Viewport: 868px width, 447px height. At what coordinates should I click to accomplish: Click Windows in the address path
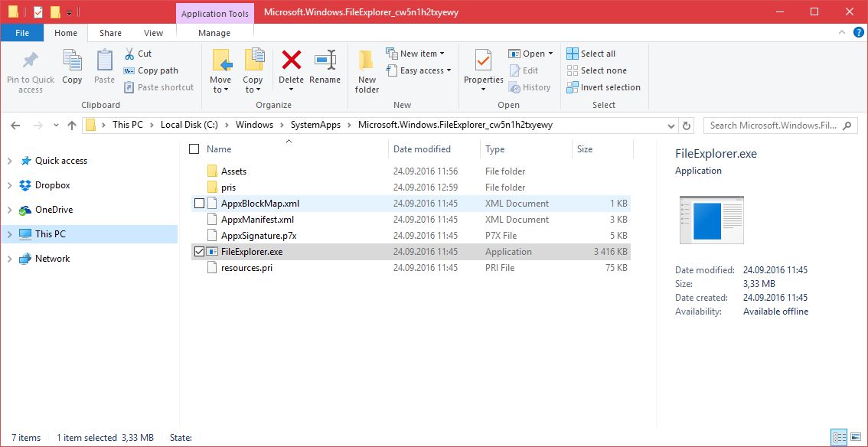(254, 125)
